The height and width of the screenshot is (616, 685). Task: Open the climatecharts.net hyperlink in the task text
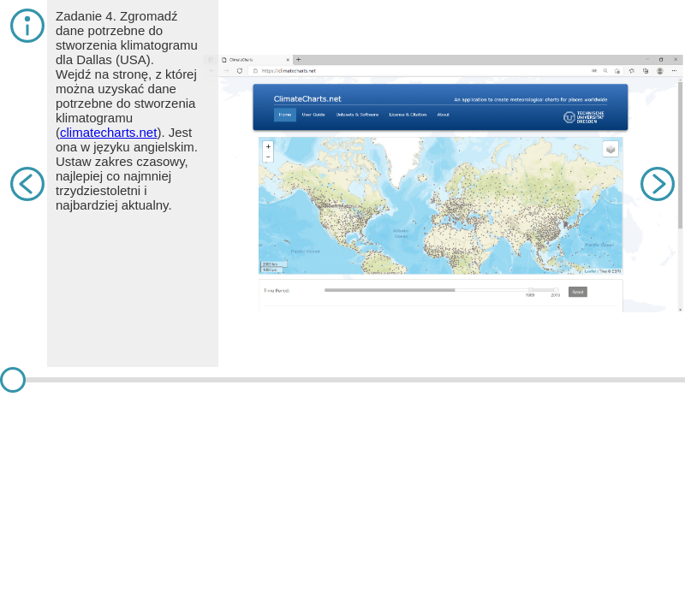pos(109,133)
